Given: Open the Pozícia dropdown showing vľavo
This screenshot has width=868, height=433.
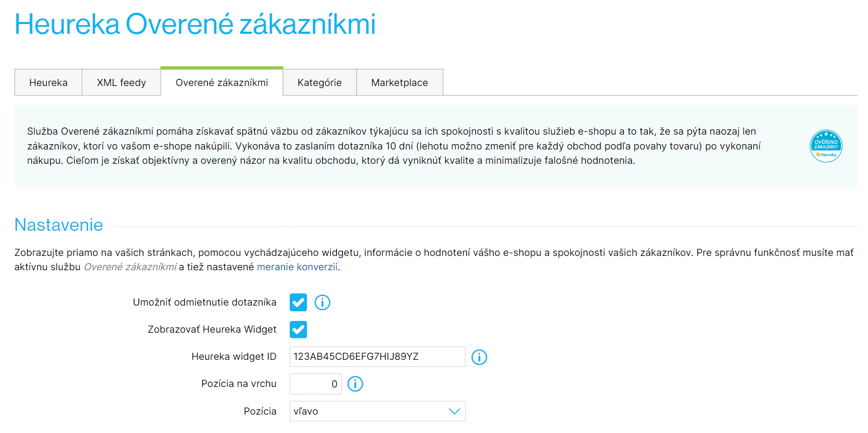Looking at the screenshot, I should tap(377, 411).
